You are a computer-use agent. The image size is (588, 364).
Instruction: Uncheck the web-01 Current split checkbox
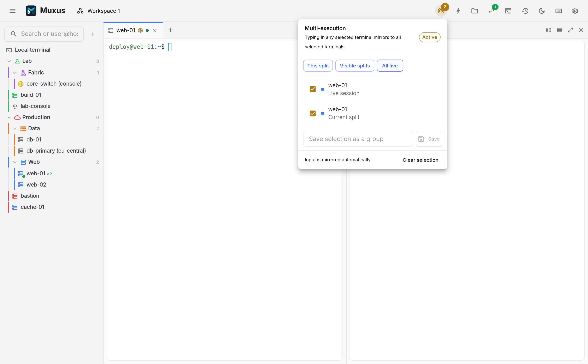click(313, 113)
